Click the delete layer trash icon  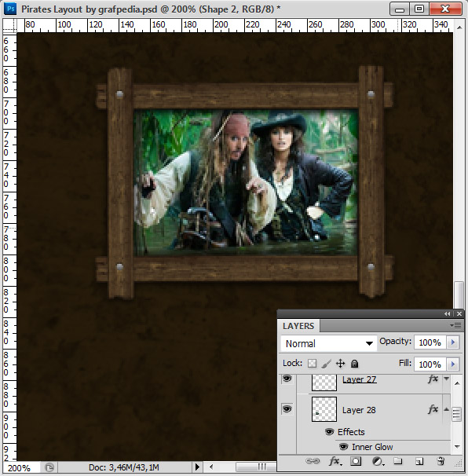click(441, 461)
